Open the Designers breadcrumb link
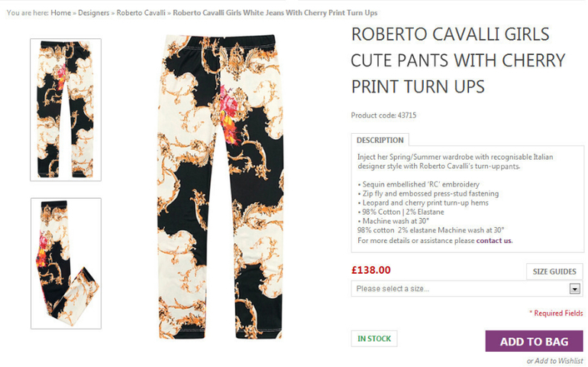 (x=94, y=13)
